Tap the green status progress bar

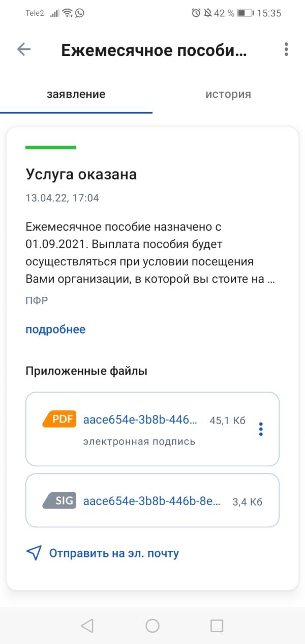click(50, 146)
